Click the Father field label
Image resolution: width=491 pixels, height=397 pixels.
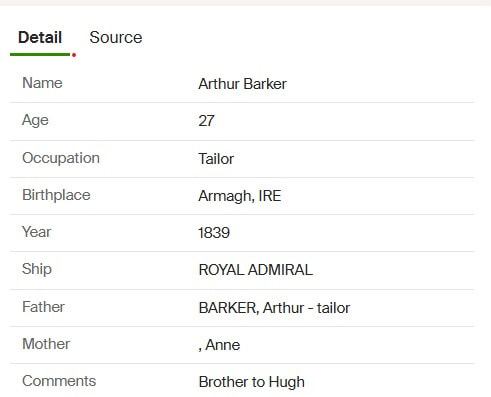coord(43,307)
